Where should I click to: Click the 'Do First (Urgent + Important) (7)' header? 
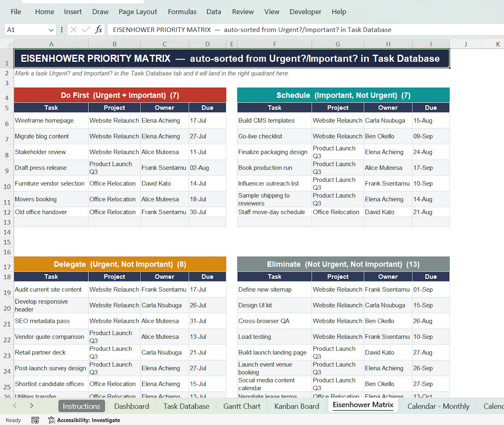pos(120,95)
